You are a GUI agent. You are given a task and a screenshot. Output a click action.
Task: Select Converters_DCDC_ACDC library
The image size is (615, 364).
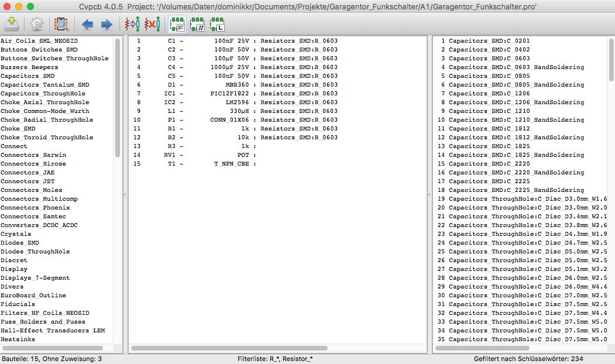pyautogui.click(x=39, y=225)
